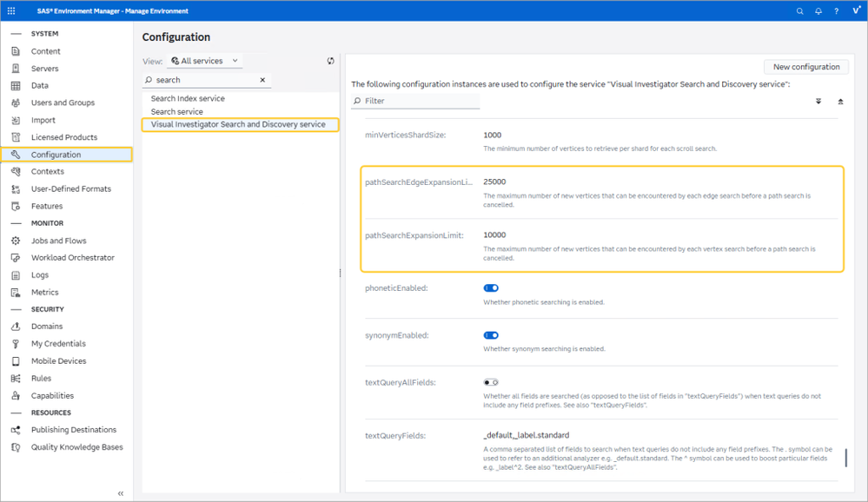Click the Publishing Destinations icon
Image resolution: width=868 pixels, height=502 pixels.
coord(16,430)
